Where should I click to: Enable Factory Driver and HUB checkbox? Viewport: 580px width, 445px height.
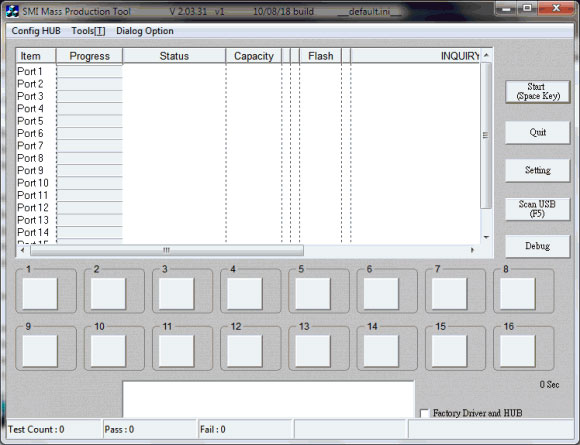coord(424,413)
